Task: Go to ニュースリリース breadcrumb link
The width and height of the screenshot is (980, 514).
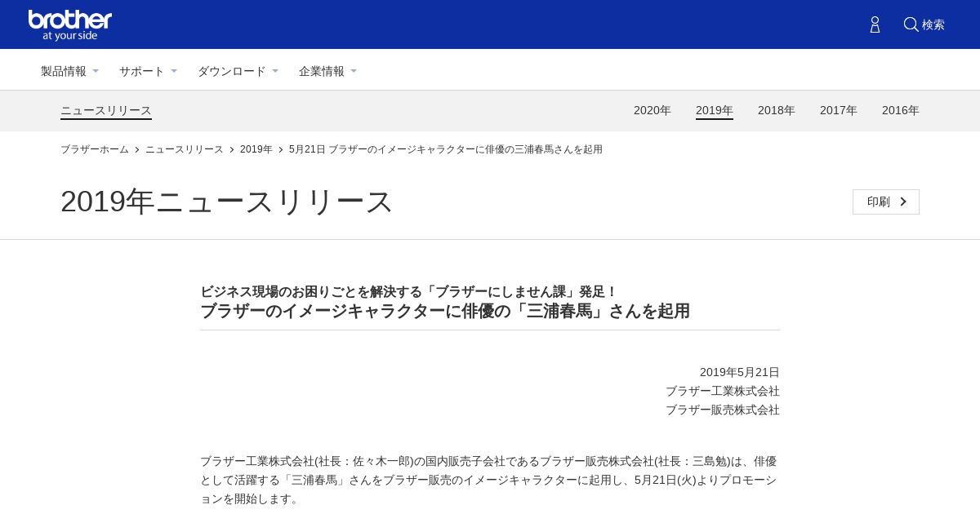Action: [x=185, y=149]
